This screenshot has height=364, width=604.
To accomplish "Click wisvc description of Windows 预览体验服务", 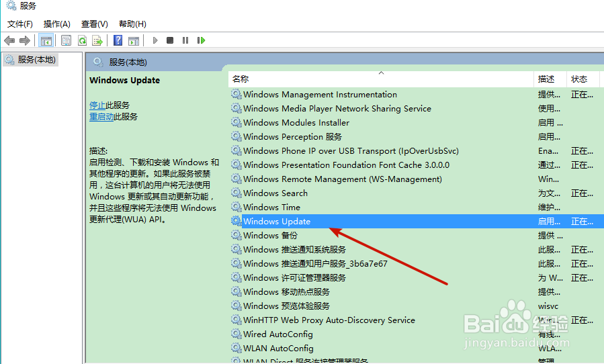I will coord(548,306).
